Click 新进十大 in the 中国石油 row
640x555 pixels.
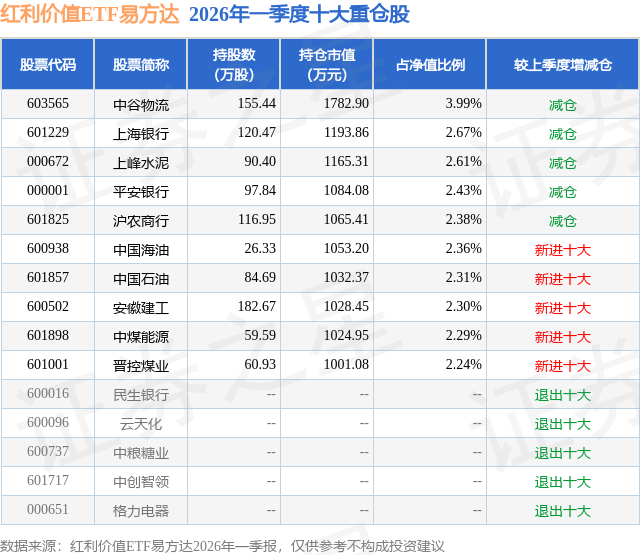tap(563, 279)
